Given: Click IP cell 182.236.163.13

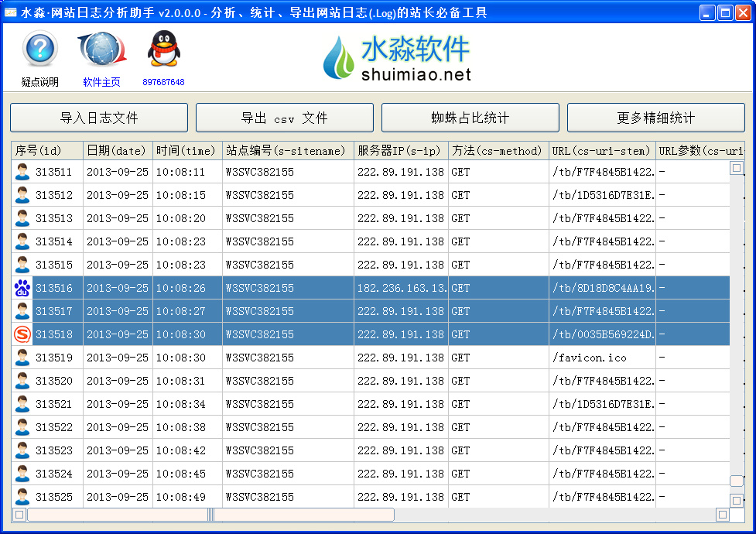Looking at the screenshot, I should pyautogui.click(x=402, y=288).
